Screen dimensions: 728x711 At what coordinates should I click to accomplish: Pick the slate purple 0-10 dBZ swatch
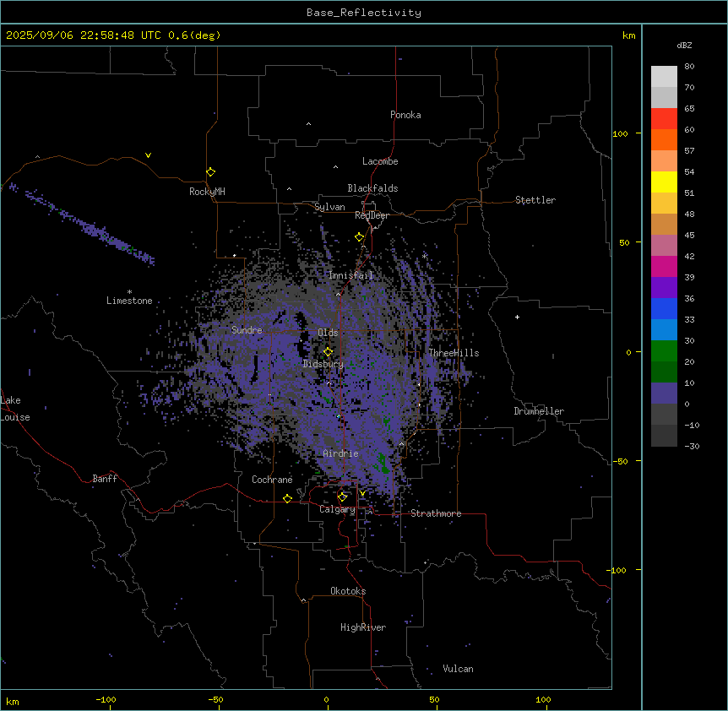coord(664,393)
